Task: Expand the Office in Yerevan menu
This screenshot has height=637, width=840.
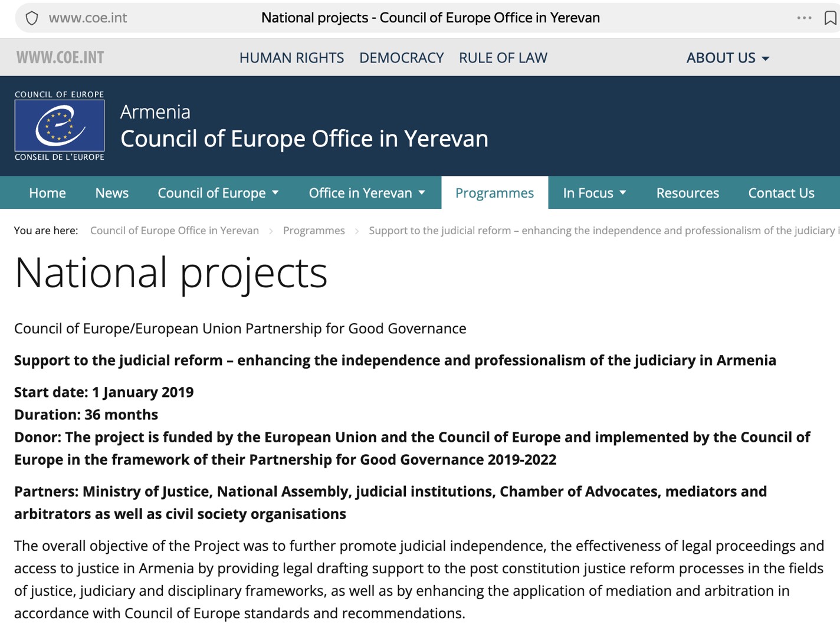Action: [367, 193]
